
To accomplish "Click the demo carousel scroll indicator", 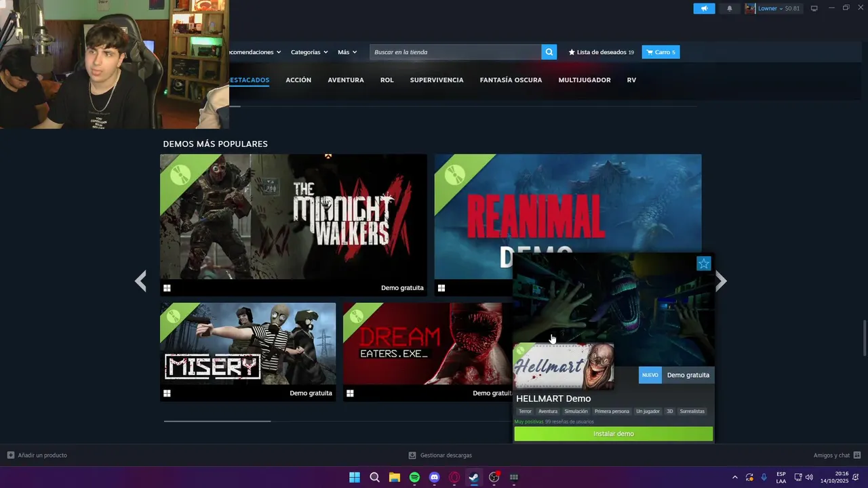I will tap(217, 421).
